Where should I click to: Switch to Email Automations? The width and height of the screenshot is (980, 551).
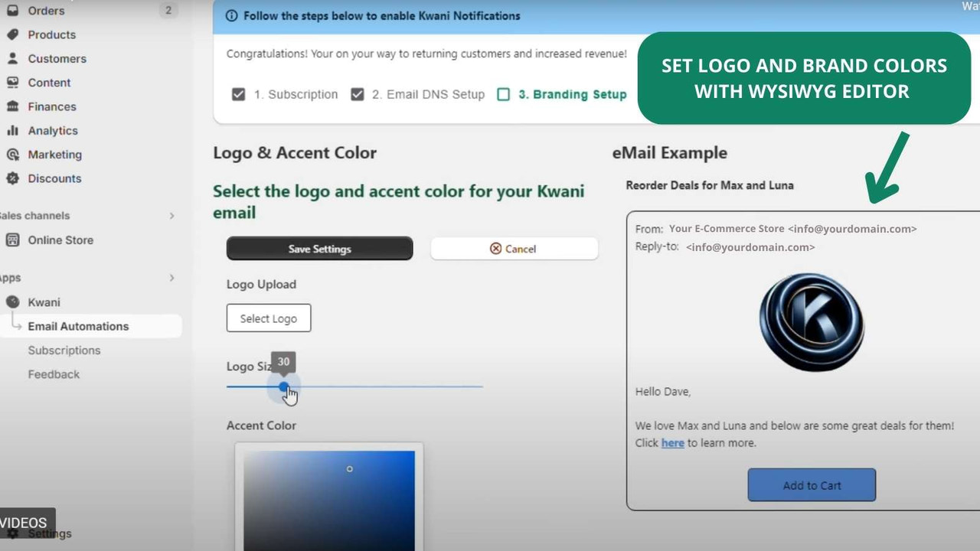pyautogui.click(x=78, y=326)
